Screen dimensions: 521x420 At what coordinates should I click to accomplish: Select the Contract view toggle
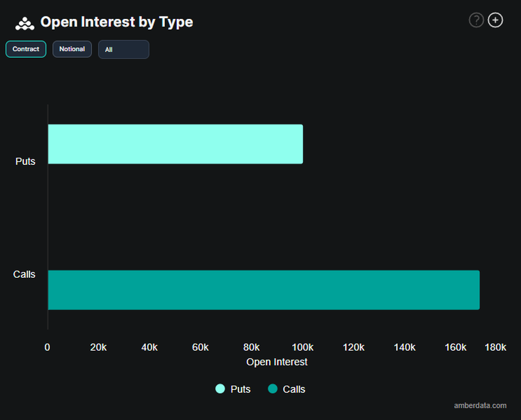(26, 49)
